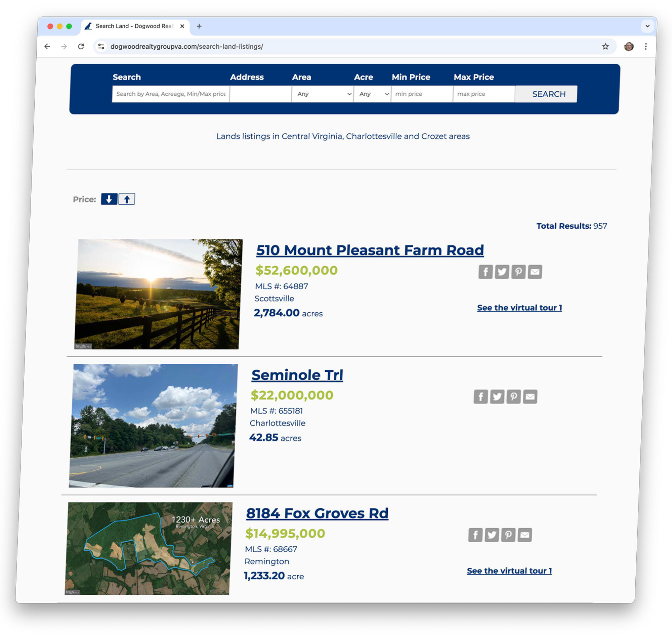This screenshot has width=672, height=637.
Task: Email the Seminole Trl listing
Action: pos(530,396)
